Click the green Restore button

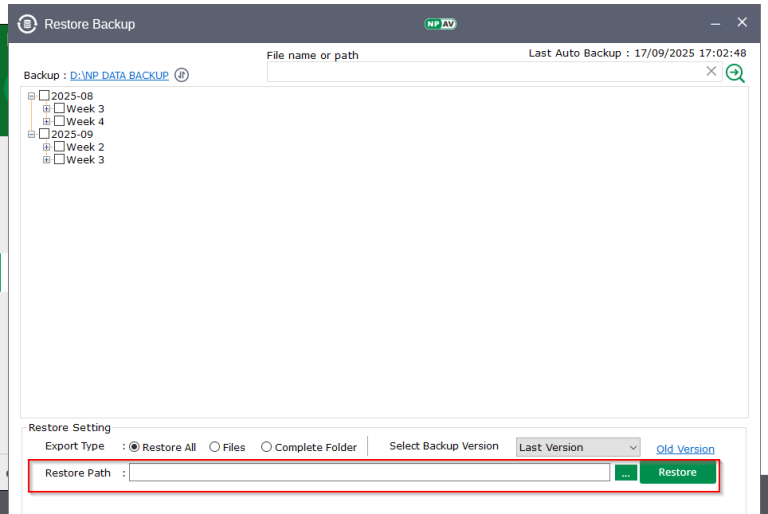coord(677,472)
